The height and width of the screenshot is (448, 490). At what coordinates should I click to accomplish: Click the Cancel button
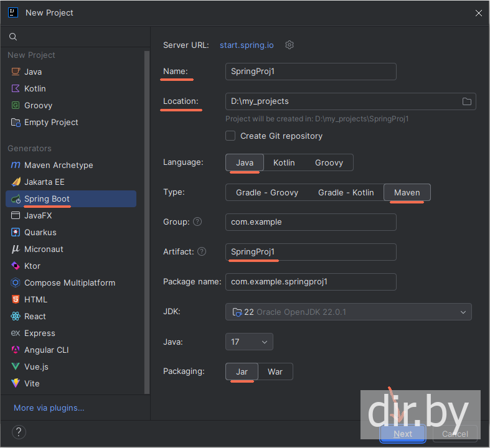click(x=455, y=434)
